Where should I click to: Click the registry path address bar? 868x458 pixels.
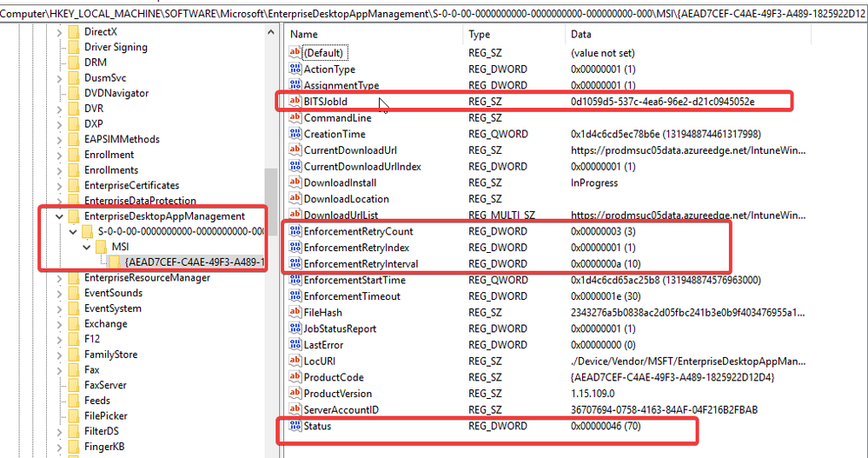(434, 13)
